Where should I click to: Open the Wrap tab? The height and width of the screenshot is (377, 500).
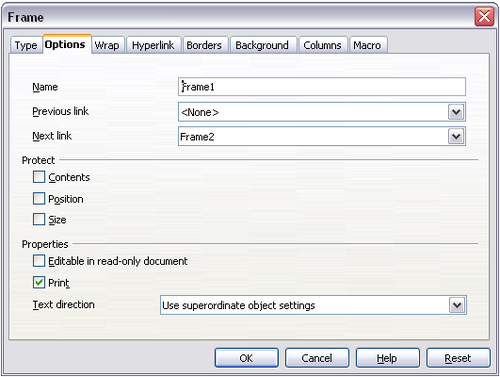point(107,45)
